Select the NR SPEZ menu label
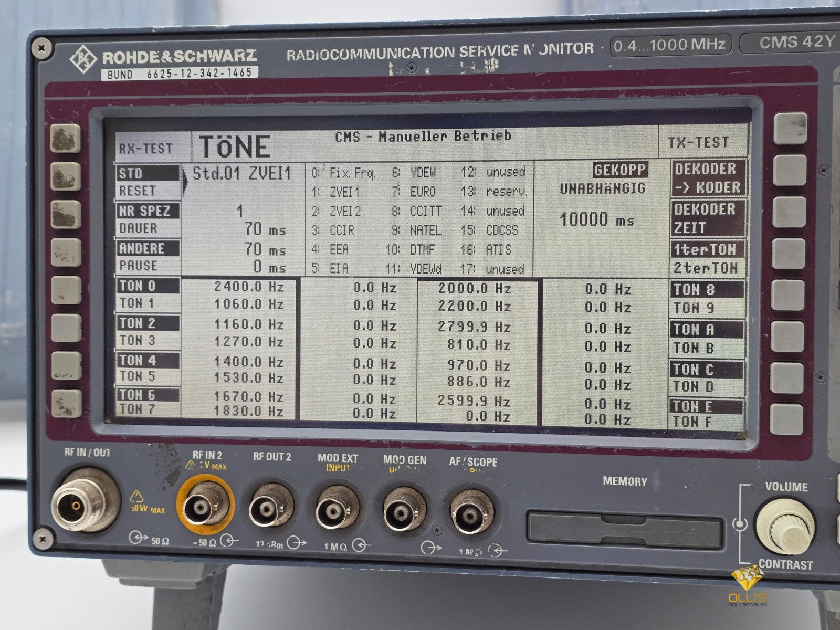Screen dimensions: 840x630 149,211
